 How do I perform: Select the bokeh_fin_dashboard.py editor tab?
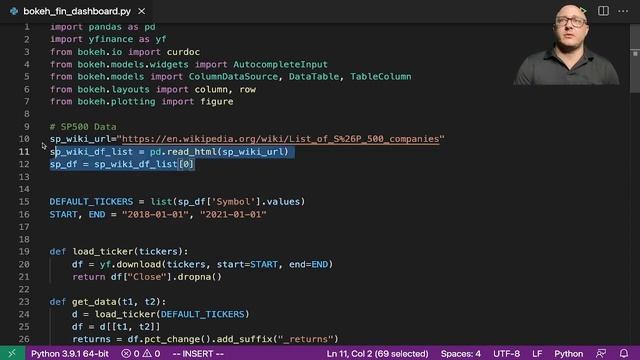78,11
